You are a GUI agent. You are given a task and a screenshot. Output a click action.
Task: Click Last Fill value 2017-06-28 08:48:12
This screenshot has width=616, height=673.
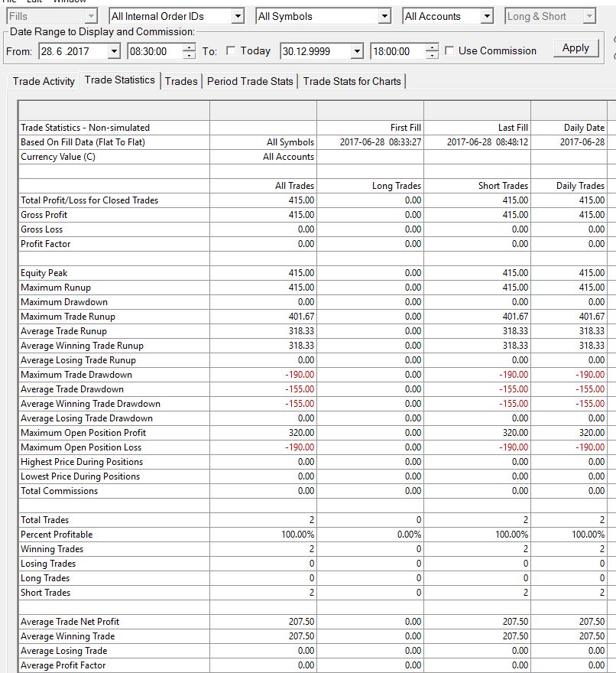pyautogui.click(x=488, y=142)
